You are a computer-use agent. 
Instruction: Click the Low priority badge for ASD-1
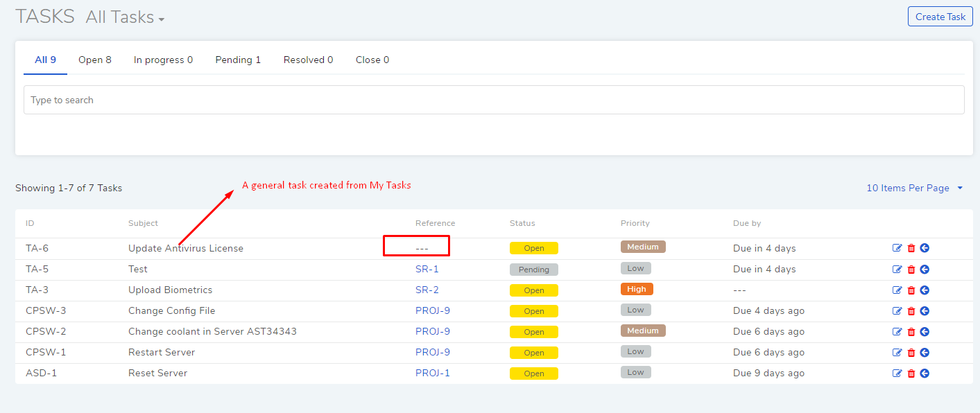click(x=636, y=372)
